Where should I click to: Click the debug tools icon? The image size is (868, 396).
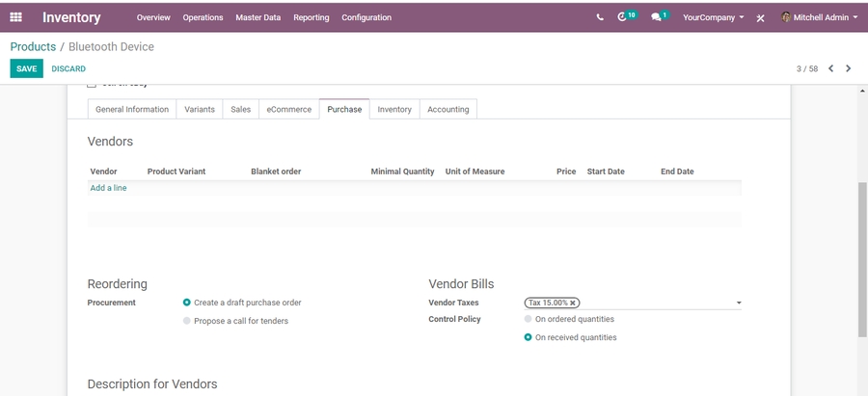coord(761,18)
